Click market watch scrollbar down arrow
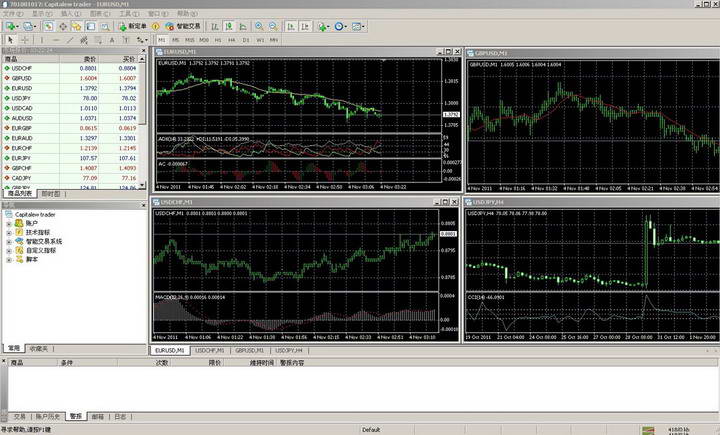Screen dimensions: 720x435 (142, 185)
